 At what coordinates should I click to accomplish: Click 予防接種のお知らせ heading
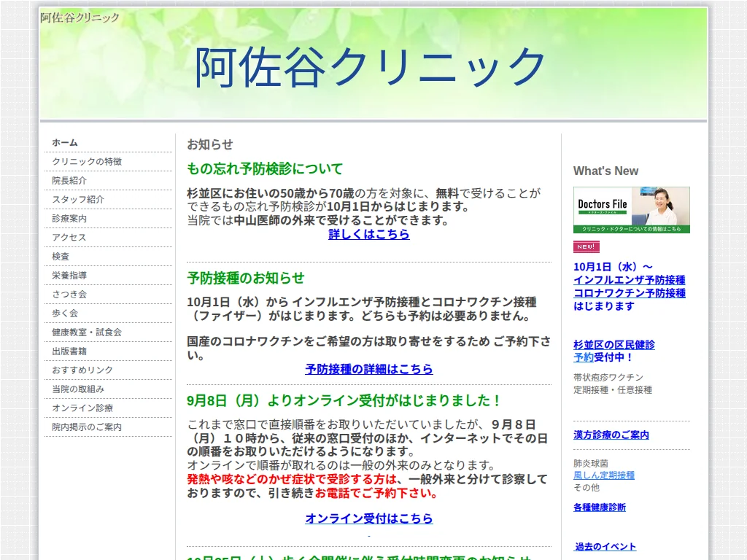point(245,278)
